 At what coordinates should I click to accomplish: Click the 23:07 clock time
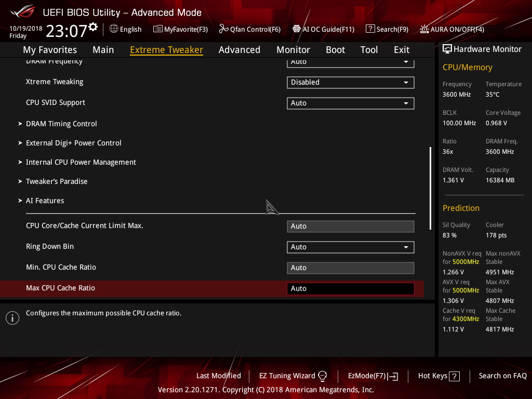click(x=66, y=31)
